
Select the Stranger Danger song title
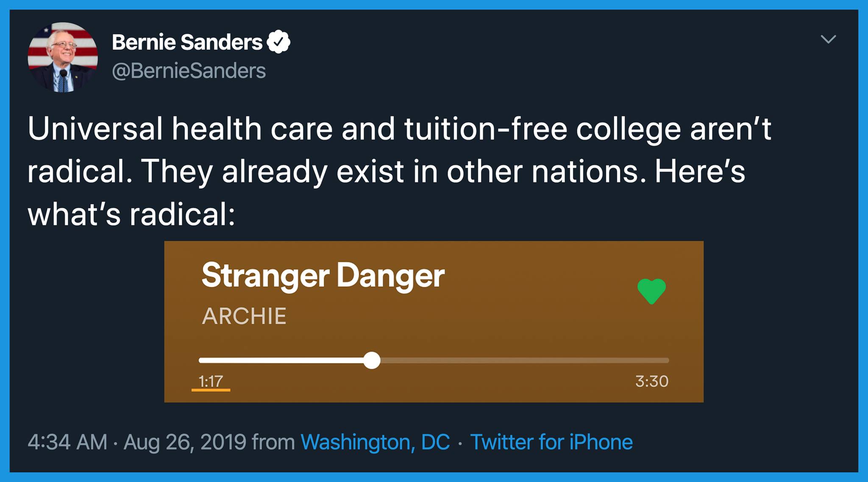323,276
